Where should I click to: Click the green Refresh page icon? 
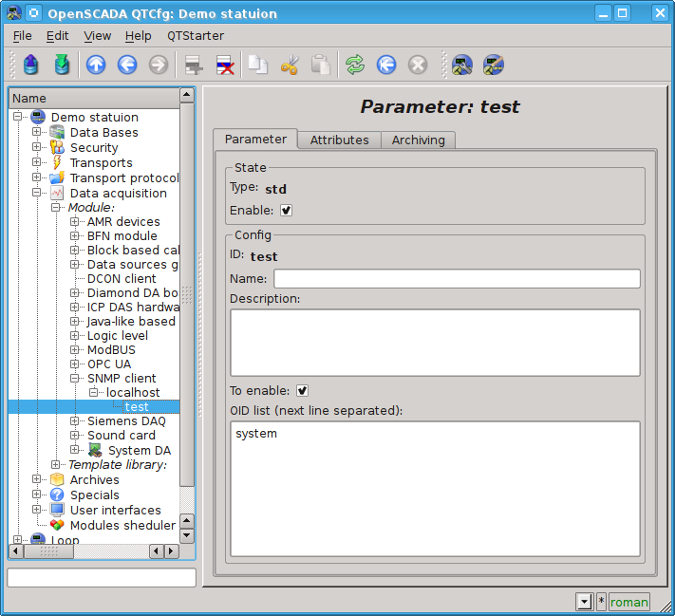(355, 65)
